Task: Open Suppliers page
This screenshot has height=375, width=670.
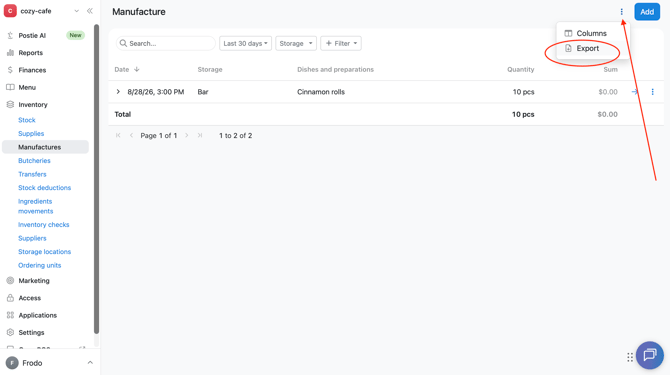Action: point(32,238)
